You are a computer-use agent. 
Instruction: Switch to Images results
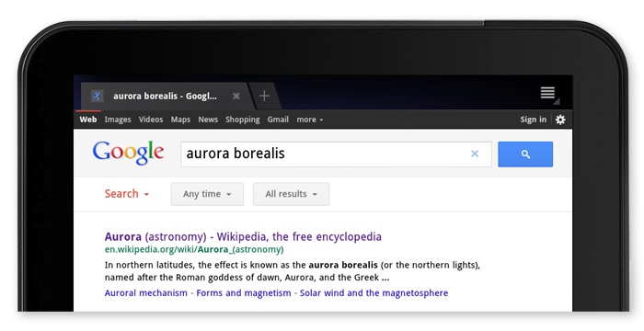tap(118, 120)
